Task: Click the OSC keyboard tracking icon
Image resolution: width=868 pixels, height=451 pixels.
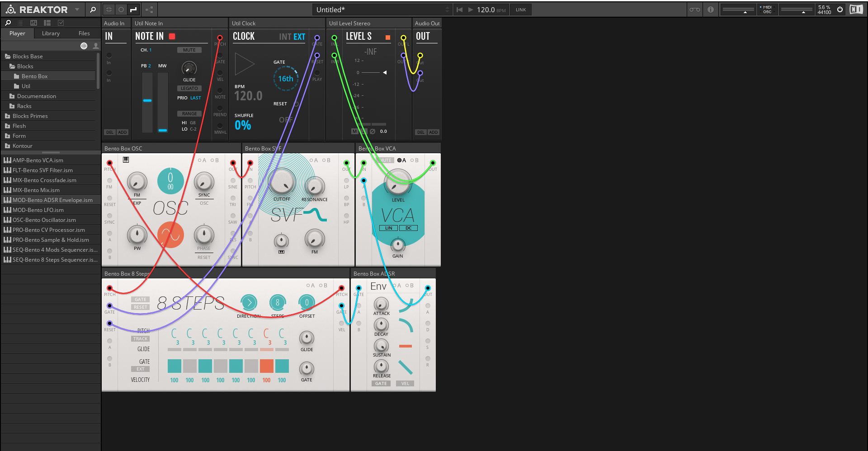Action: pos(126,160)
